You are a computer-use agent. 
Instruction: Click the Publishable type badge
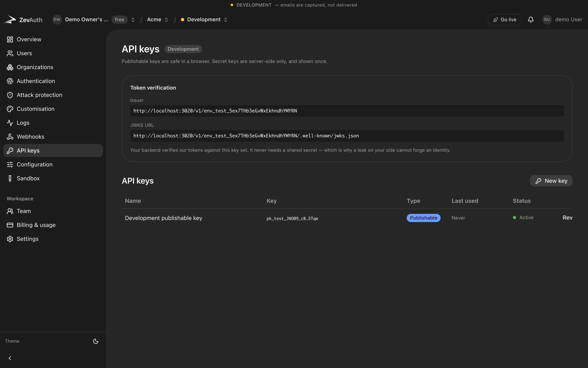[423, 218]
